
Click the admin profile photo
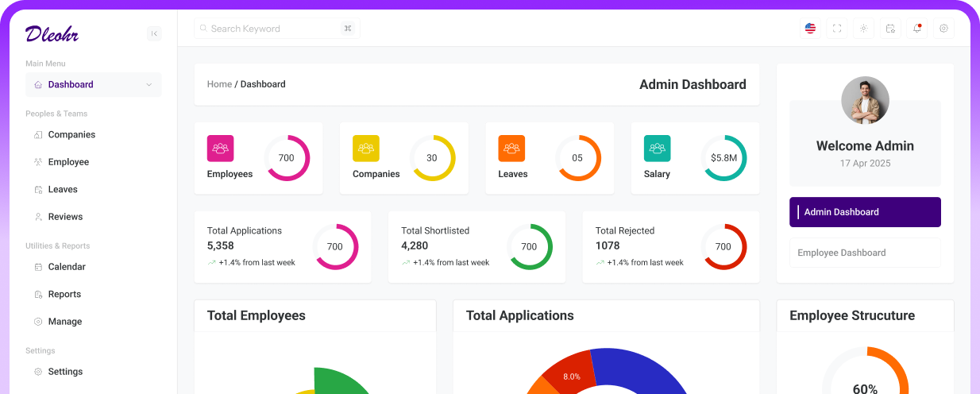click(x=865, y=100)
